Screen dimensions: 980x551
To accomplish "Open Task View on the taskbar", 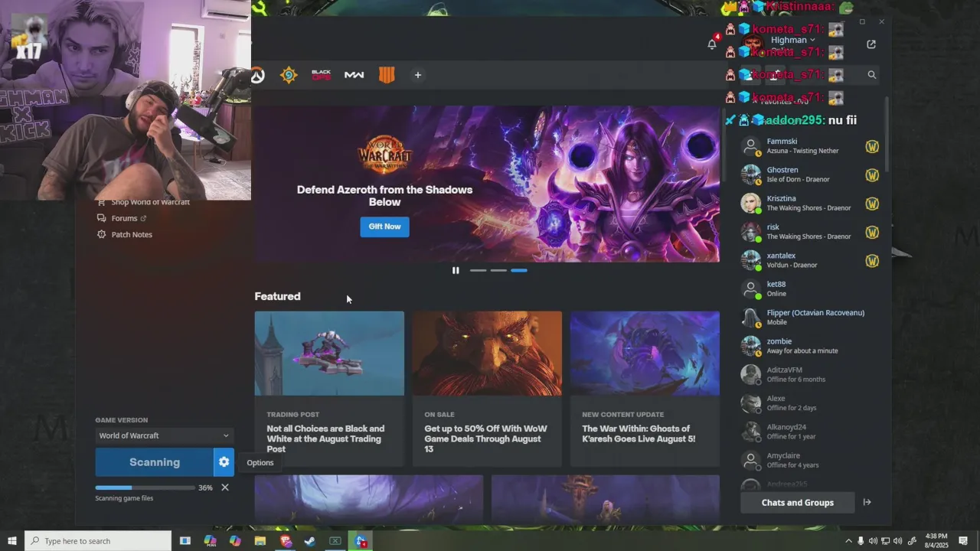I will pos(185,541).
